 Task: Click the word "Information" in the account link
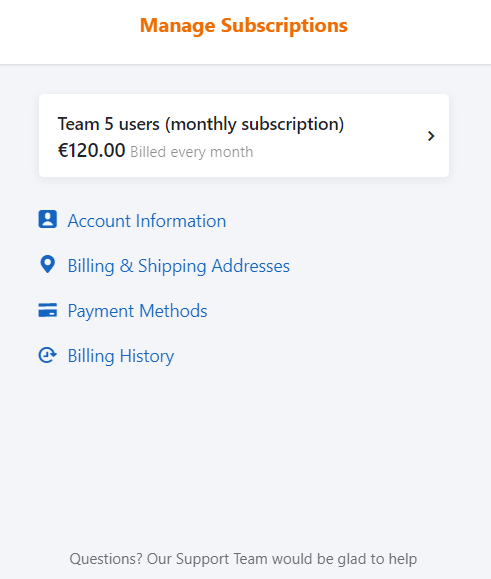[x=181, y=221]
